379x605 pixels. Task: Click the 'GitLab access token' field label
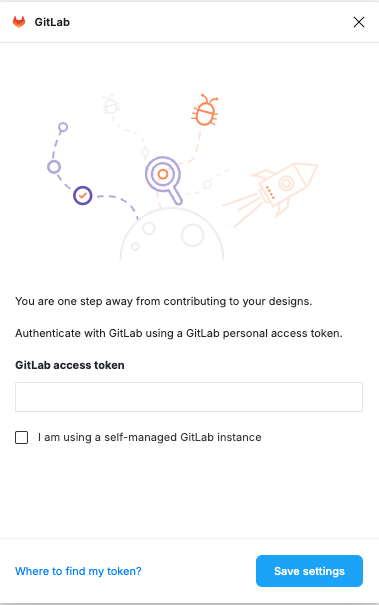coord(70,365)
